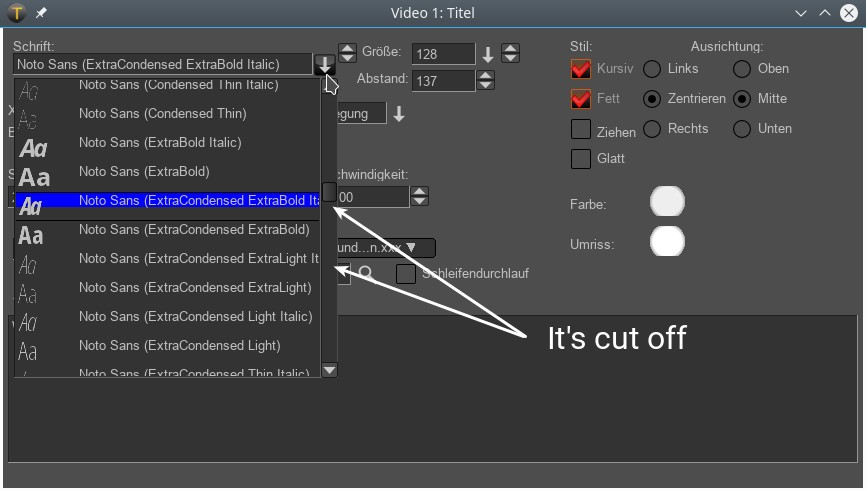Screen dimensions: 866x490
Task: Click the pin window icon
Action: [x=41, y=13]
